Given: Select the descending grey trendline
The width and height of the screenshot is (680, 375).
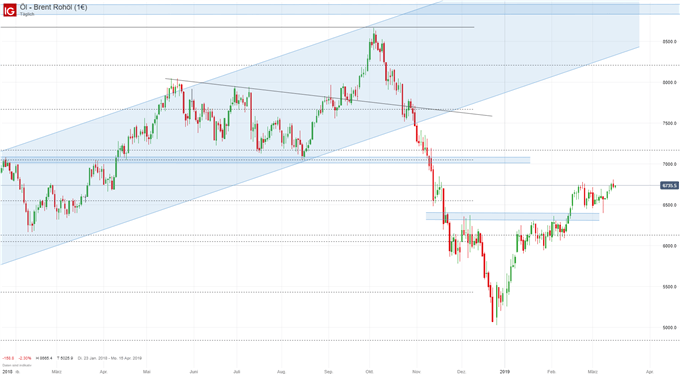Looking at the screenshot, I should (328, 98).
